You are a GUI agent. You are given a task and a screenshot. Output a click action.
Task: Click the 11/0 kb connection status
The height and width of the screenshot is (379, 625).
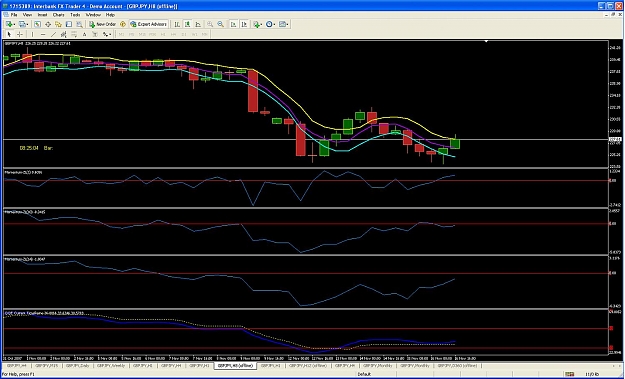pyautogui.click(x=592, y=374)
